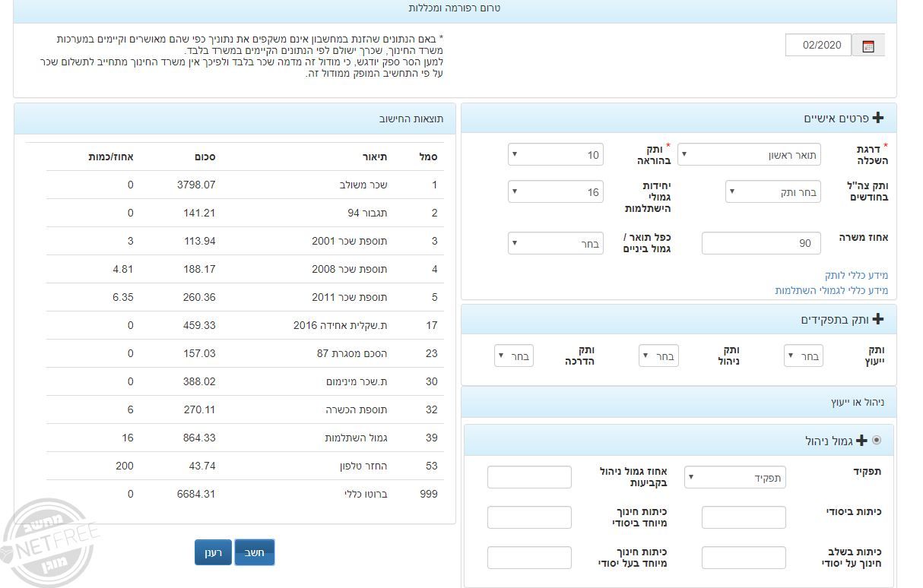Open the ותק הדרכה dropdown
The width and height of the screenshot is (923, 588).
pos(514,356)
